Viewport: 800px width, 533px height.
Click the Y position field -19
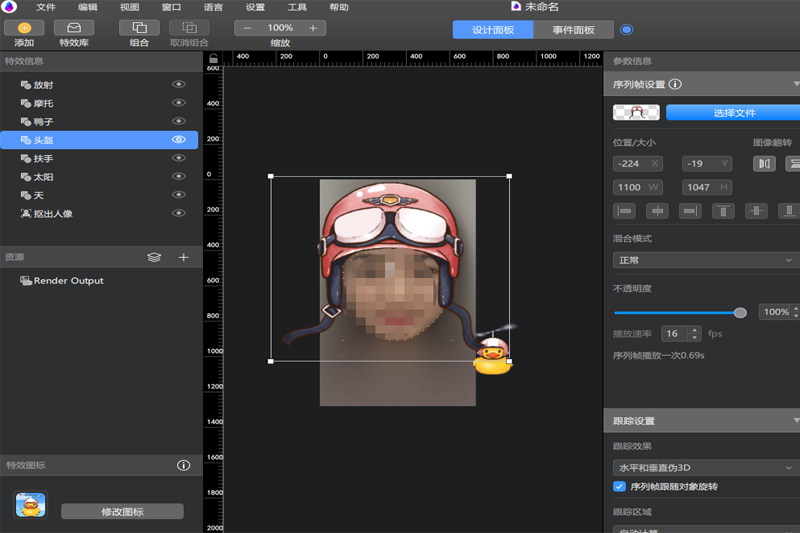coord(707,164)
